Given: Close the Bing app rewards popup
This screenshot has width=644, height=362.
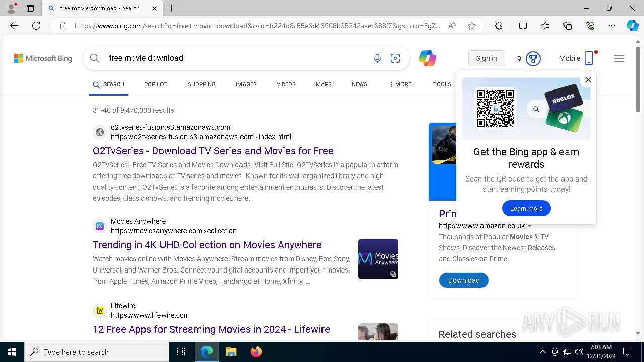Looking at the screenshot, I should pos(588,79).
